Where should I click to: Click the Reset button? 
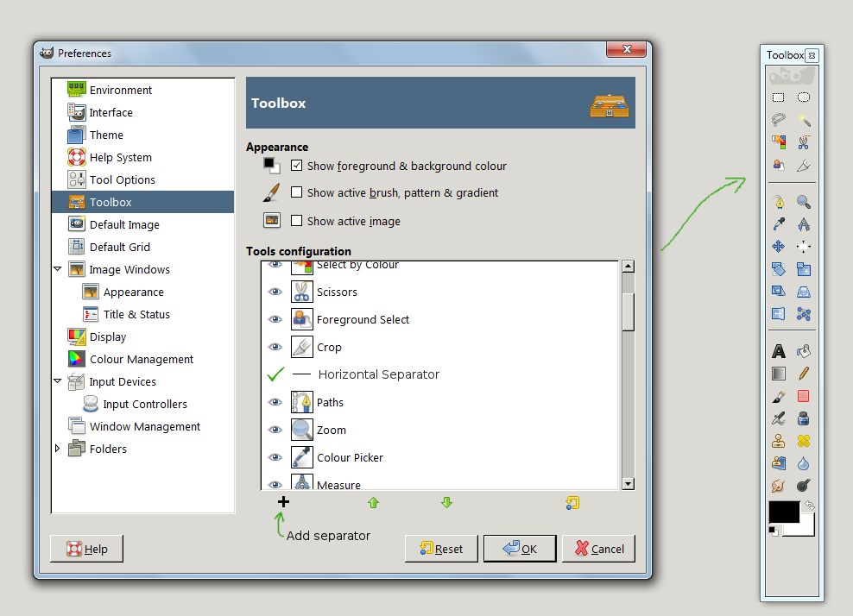441,548
